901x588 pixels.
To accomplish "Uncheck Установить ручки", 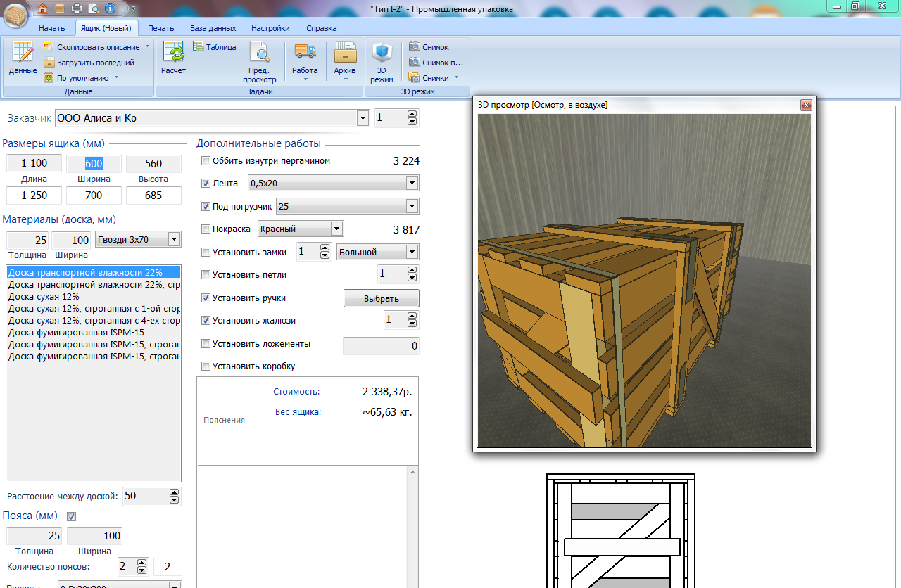I will [x=206, y=298].
